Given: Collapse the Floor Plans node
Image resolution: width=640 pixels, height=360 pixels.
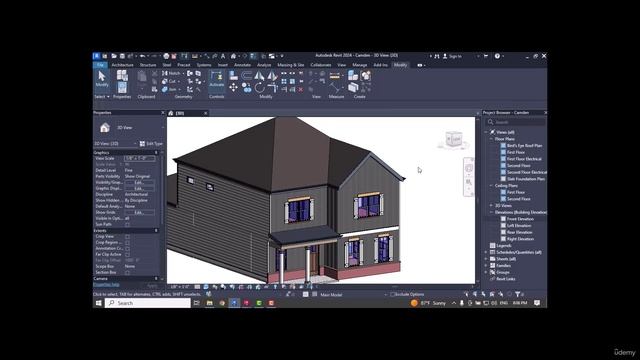Looking at the screenshot, I should (491, 139).
